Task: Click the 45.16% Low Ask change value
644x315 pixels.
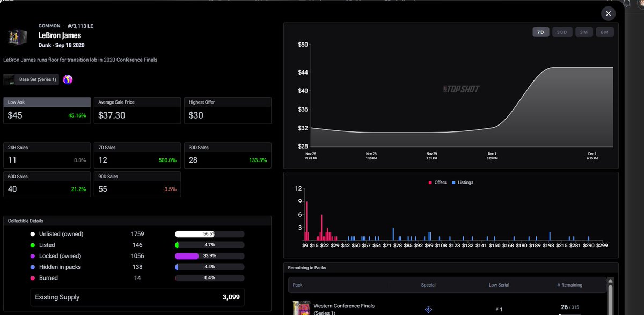Action: pyautogui.click(x=77, y=115)
